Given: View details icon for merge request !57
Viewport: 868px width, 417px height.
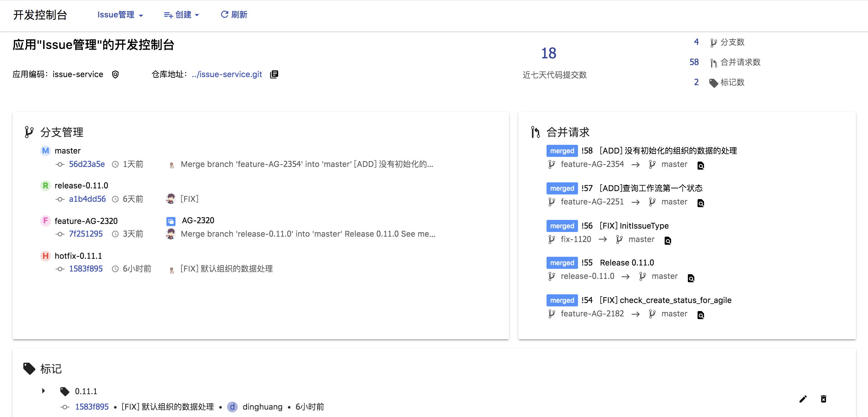Looking at the screenshot, I should click(701, 203).
